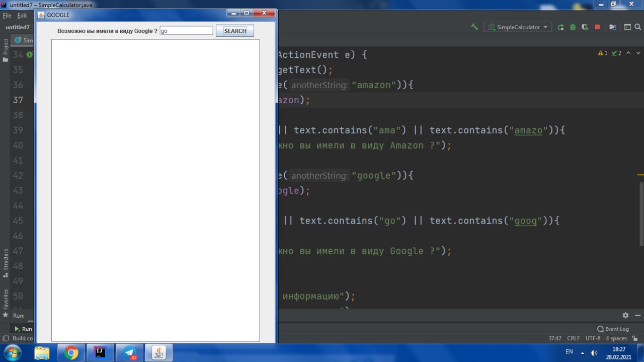
Task: Open Google Chrome from the taskbar
Action: coord(71,352)
